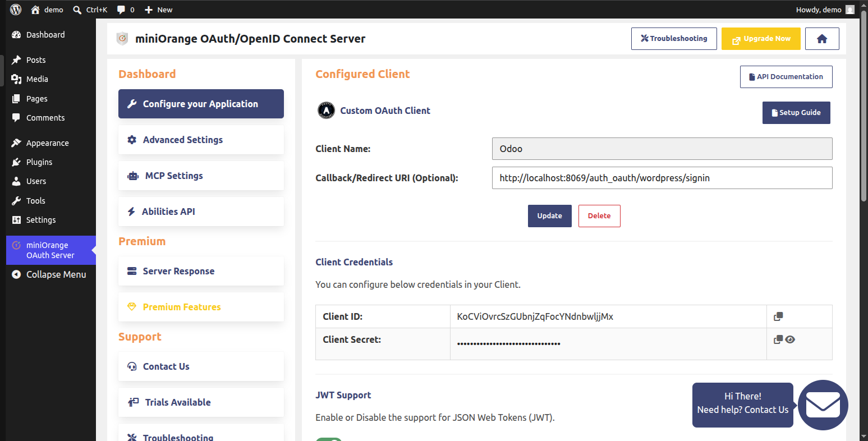868x441 pixels.
Task: Visit the demo site home link
Action: point(47,10)
